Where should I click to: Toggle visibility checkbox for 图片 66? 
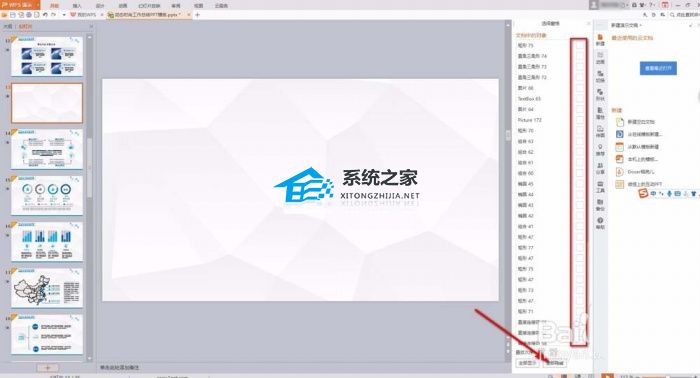(579, 88)
